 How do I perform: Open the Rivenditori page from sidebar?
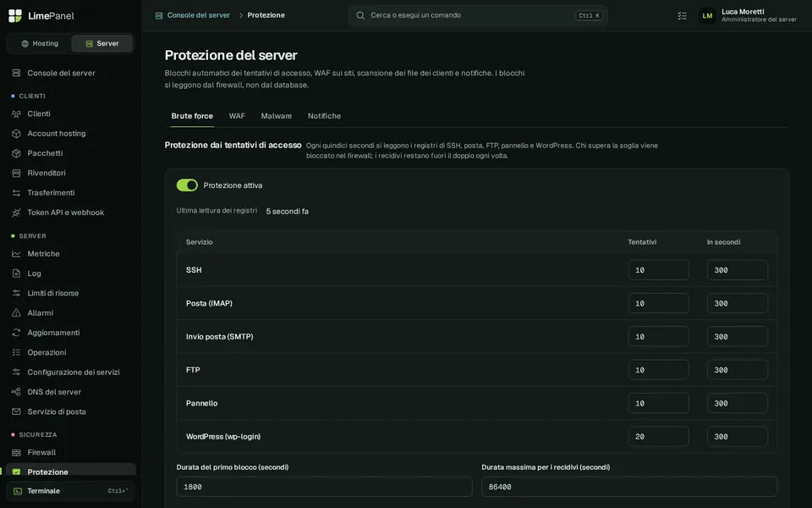71,173
